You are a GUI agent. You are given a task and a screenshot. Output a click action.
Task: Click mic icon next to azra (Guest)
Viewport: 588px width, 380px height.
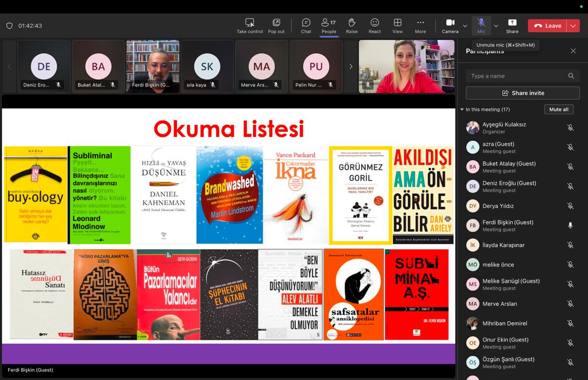coord(570,147)
